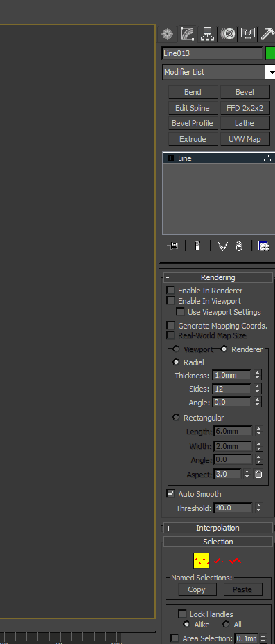Enable In Renderer checkbox
Image resolution: width=275 pixels, height=644 pixels.
point(170,291)
